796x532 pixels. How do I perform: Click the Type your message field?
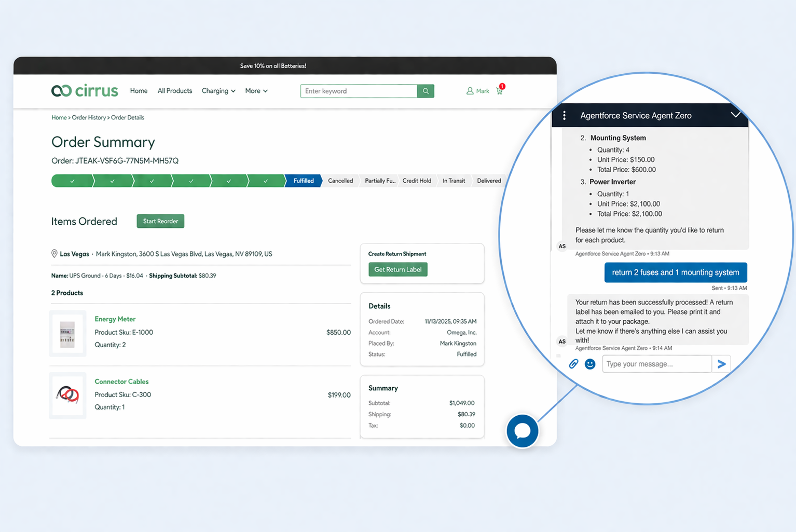click(656, 364)
